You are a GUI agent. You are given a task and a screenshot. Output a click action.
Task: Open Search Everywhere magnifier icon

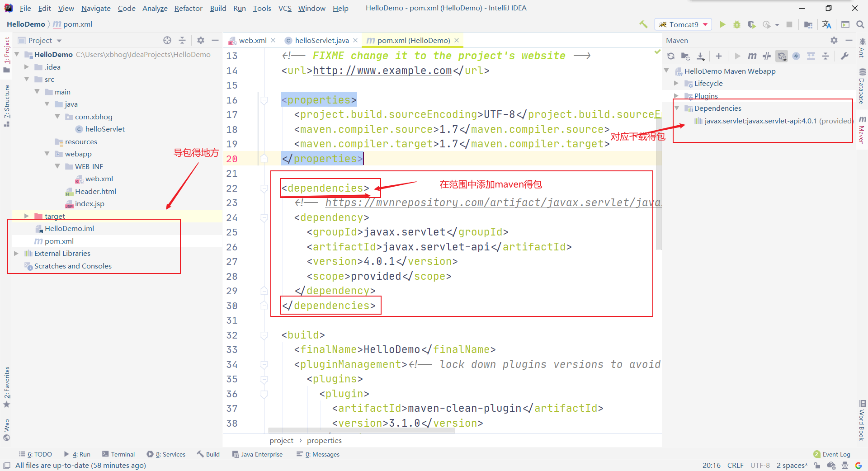[x=860, y=24]
